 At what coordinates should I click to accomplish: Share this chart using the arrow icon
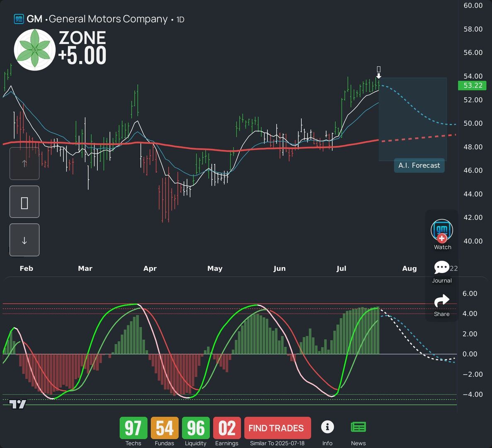click(441, 301)
